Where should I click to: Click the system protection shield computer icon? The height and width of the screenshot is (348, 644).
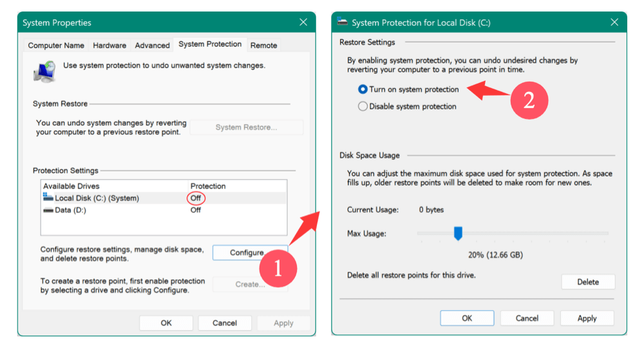coord(44,70)
